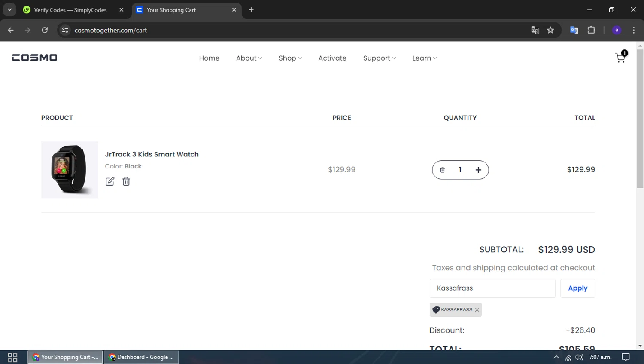Reload the cart page

pos(45,30)
